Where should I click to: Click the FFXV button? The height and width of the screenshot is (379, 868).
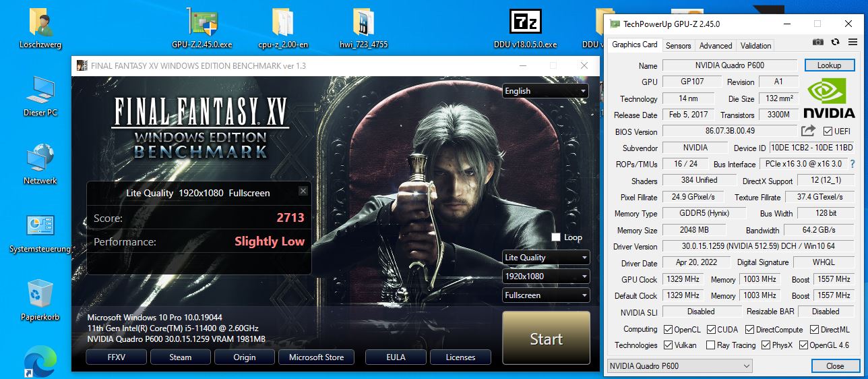[115, 357]
